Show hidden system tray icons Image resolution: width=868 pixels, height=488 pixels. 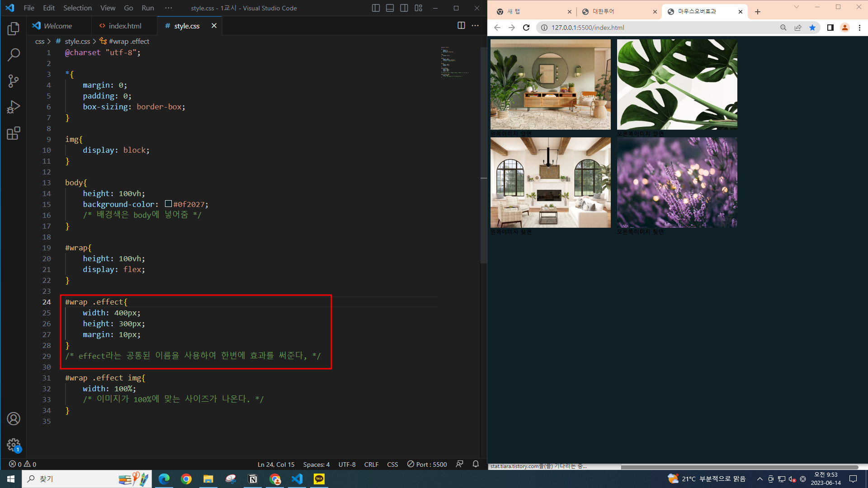click(x=759, y=479)
